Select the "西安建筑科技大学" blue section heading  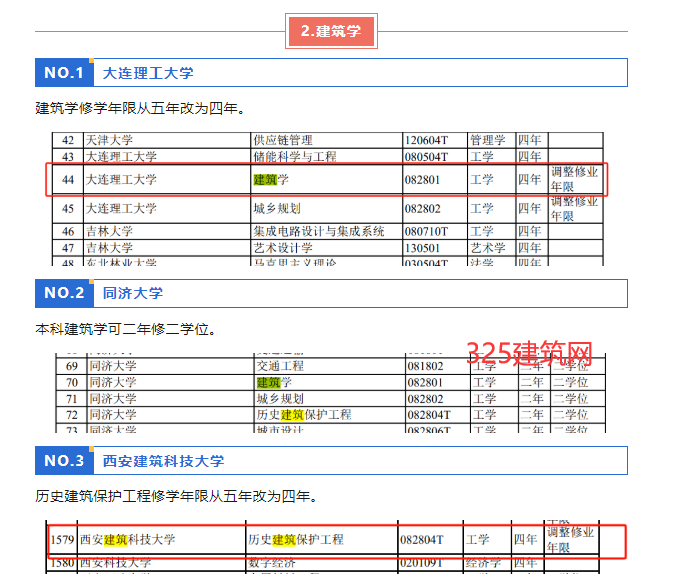click(163, 461)
